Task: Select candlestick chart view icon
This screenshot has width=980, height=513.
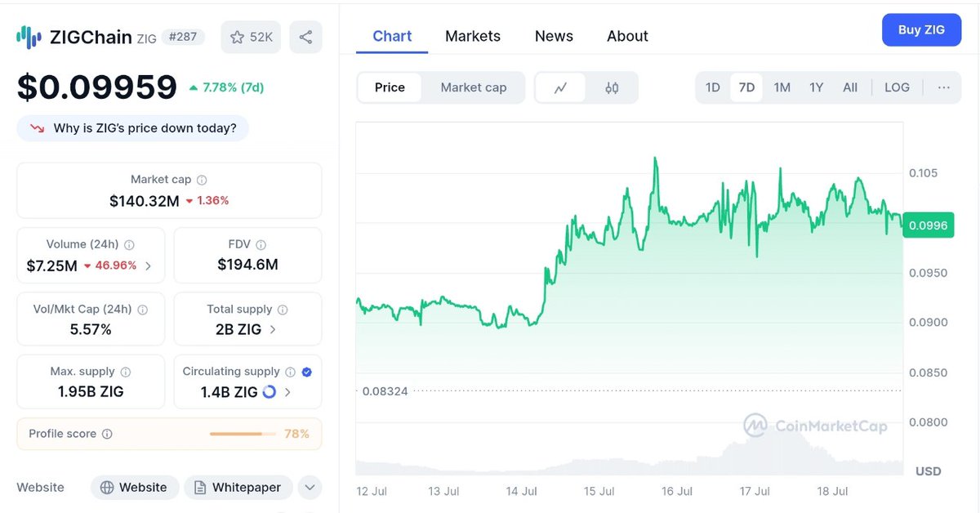Action: 612,87
